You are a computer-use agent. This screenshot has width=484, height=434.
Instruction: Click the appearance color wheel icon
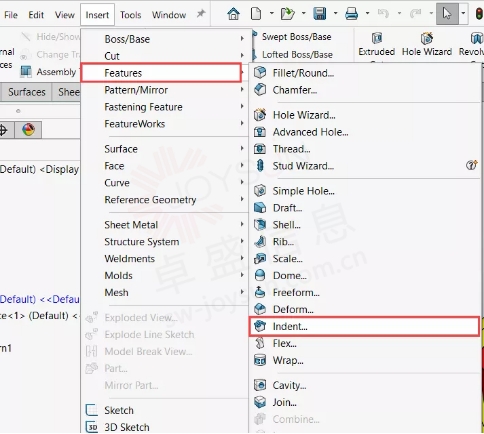pyautogui.click(x=28, y=130)
